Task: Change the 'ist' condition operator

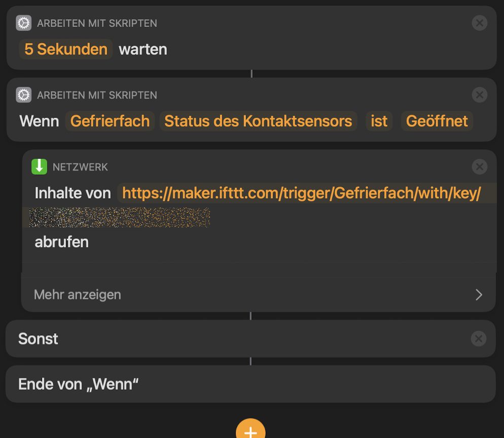Action: 379,121
